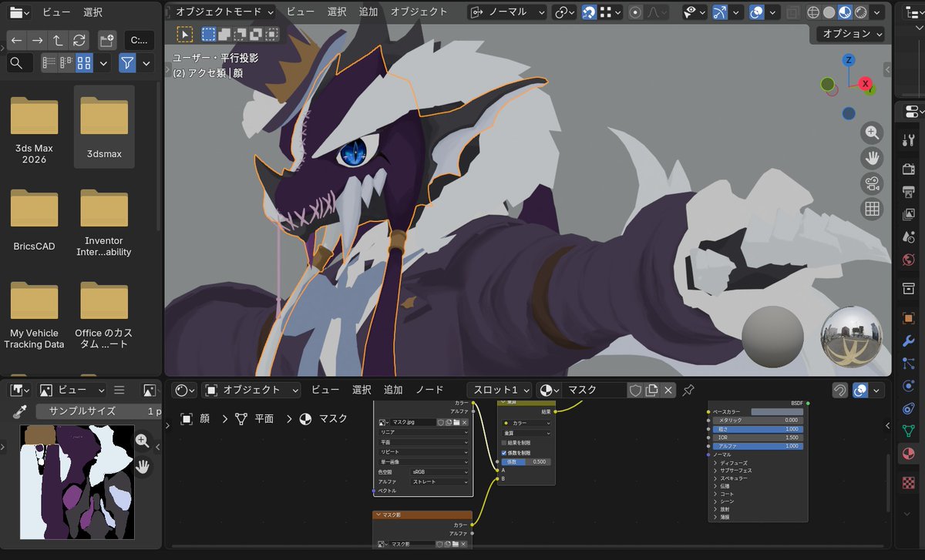The width and height of the screenshot is (925, 560).
Task: Open the file browser 選択 menu
Action: (x=92, y=12)
